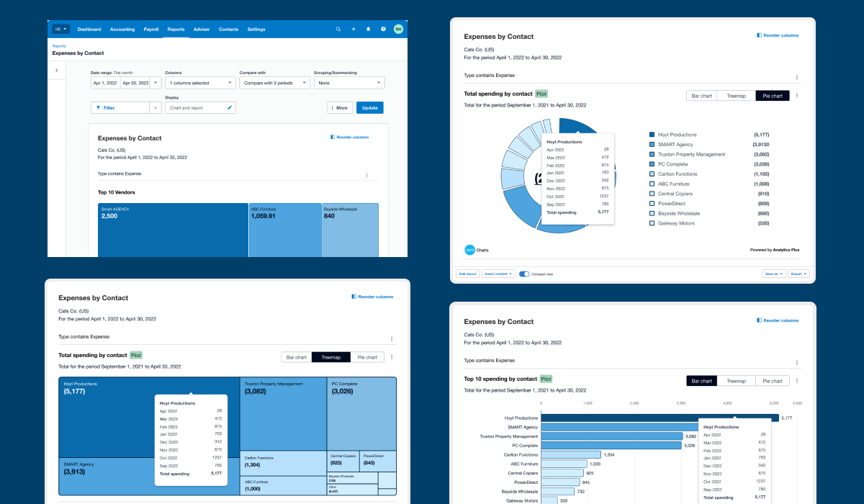Screen dimensions: 864x504
Task: Open the help question mark icon
Action: pyautogui.click(x=383, y=29)
